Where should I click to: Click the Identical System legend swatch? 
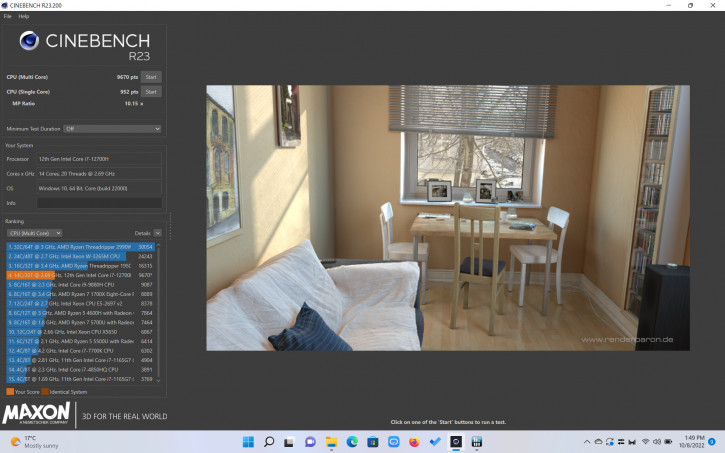click(45, 392)
